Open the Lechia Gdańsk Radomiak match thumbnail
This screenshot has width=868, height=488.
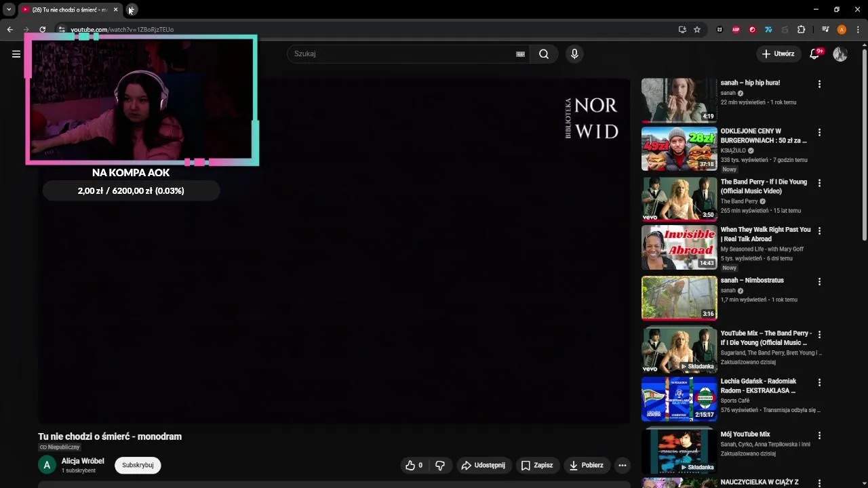(x=679, y=399)
